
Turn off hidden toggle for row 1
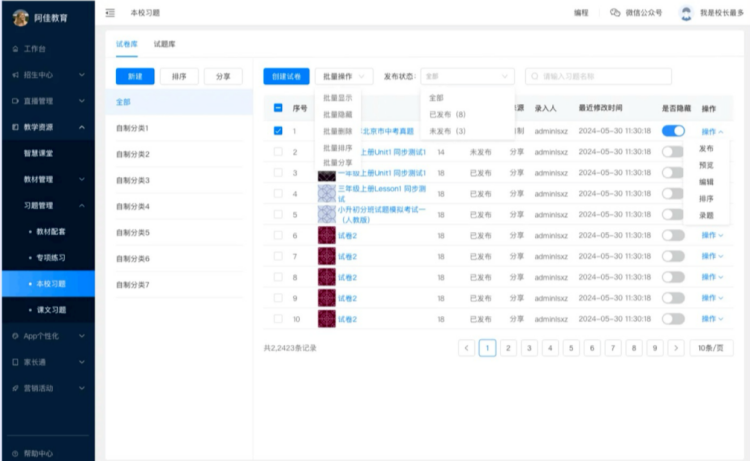click(673, 131)
